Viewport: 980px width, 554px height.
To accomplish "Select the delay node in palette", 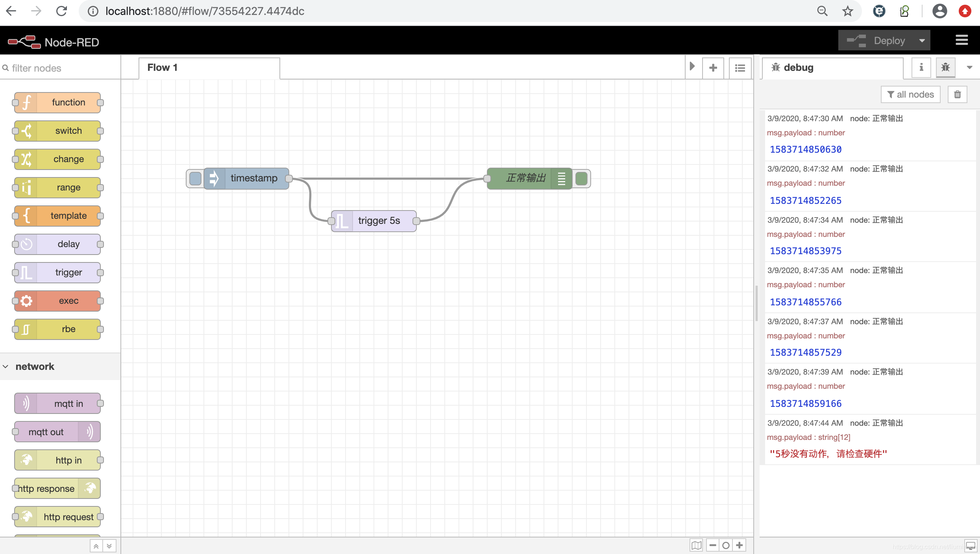I will tap(57, 244).
